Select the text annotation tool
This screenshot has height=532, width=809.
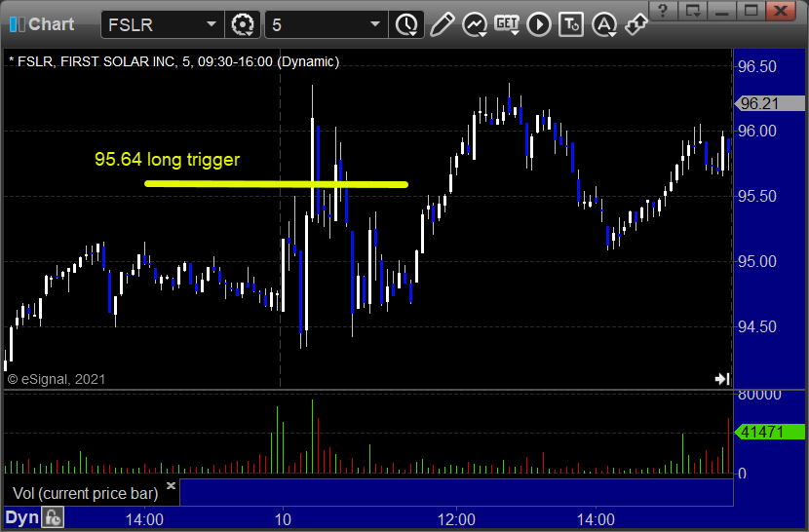571,24
